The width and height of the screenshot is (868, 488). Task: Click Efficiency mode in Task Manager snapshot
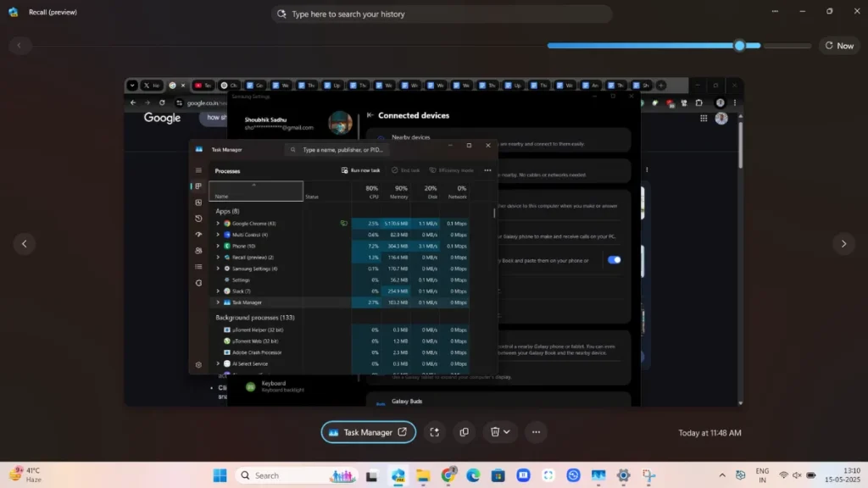tap(452, 170)
